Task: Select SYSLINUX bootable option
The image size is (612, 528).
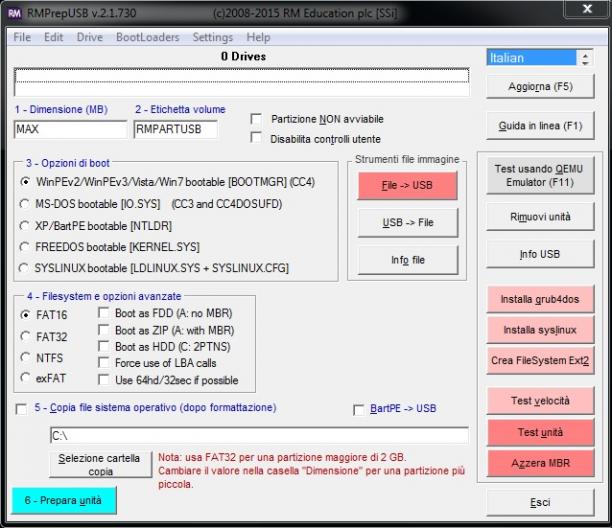Action: tap(23, 268)
